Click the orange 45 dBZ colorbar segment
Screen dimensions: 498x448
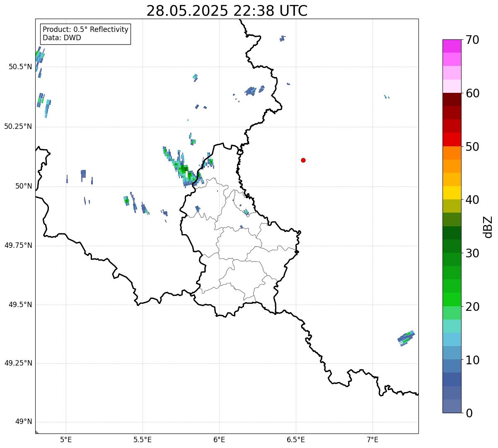pos(452,166)
